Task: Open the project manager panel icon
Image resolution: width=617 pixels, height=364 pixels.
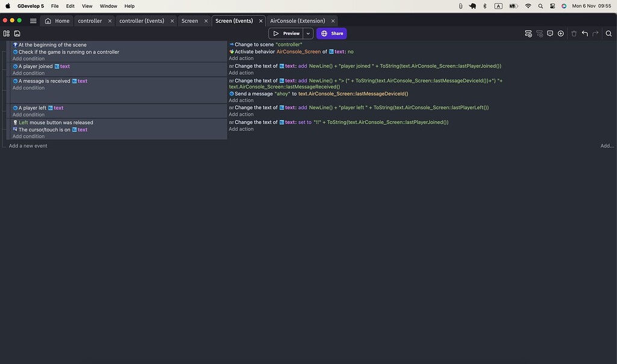Action: click(6, 34)
